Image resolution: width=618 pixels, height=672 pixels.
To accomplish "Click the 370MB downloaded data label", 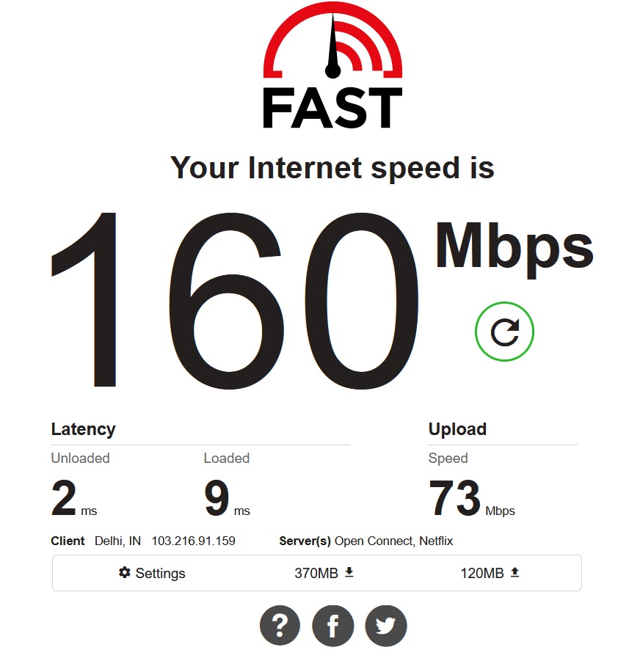I will (316, 573).
